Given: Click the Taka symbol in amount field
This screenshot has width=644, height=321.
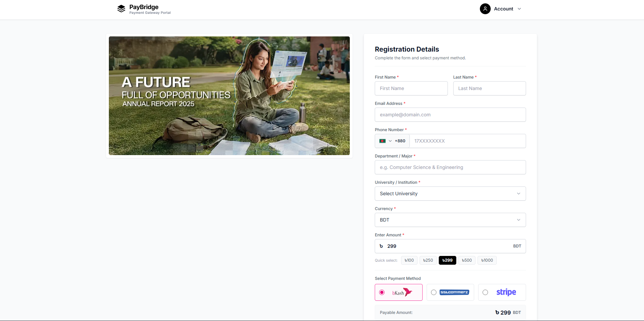Looking at the screenshot, I should [x=381, y=246].
